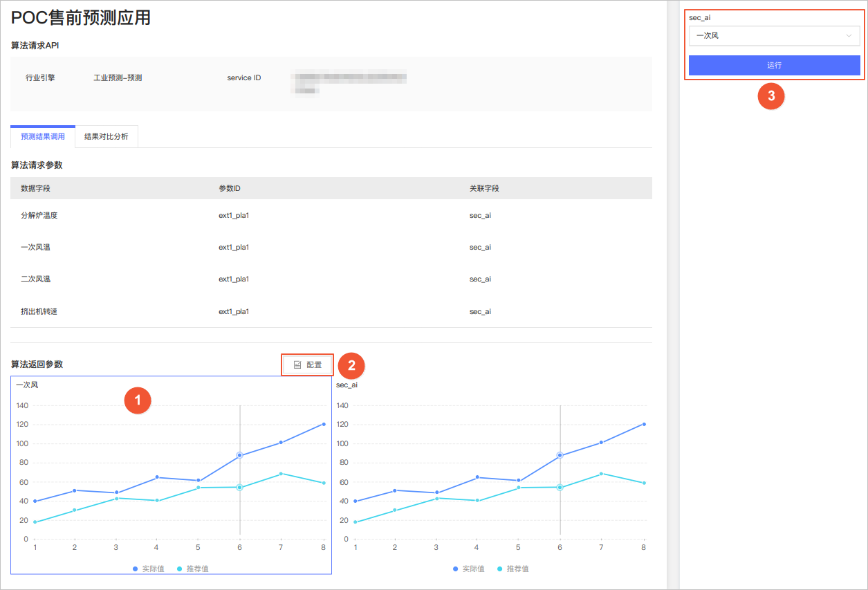Viewport: 868px width, 590px height.
Task: Click the 参数ID column header
Action: [230, 188]
